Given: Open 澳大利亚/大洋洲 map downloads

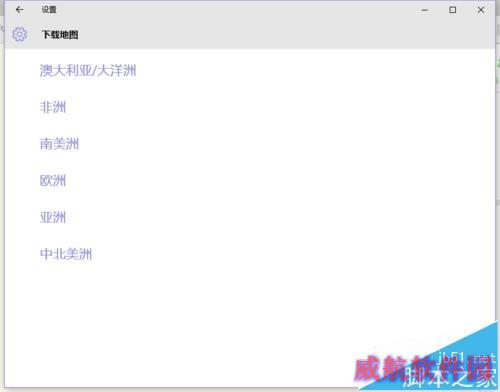Looking at the screenshot, I should (88, 71).
